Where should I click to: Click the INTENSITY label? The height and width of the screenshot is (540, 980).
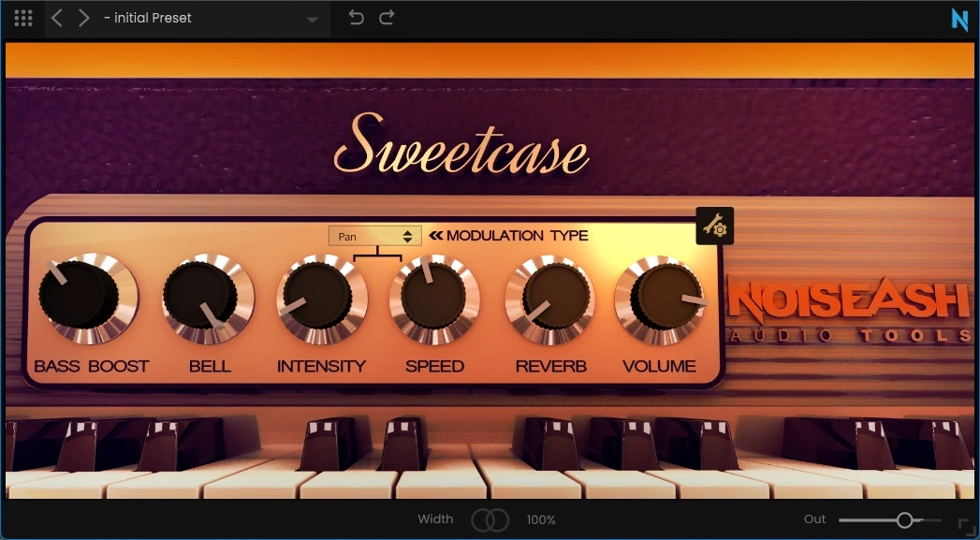322,366
